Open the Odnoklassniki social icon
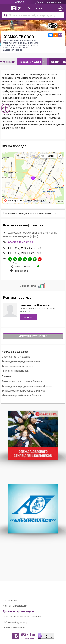The image size is (66, 644). click(x=55, y=35)
